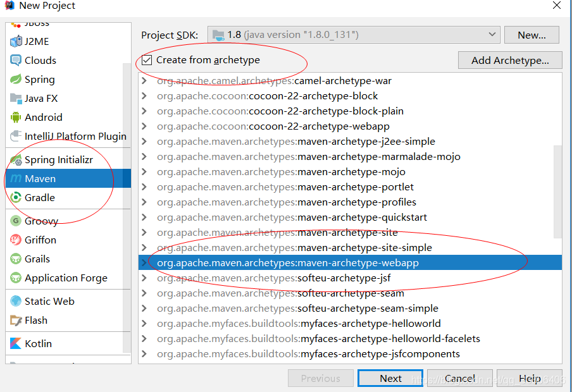Screen dimensions: 572x392
Task: Click the Kotlin K icon
Action: click(16, 343)
